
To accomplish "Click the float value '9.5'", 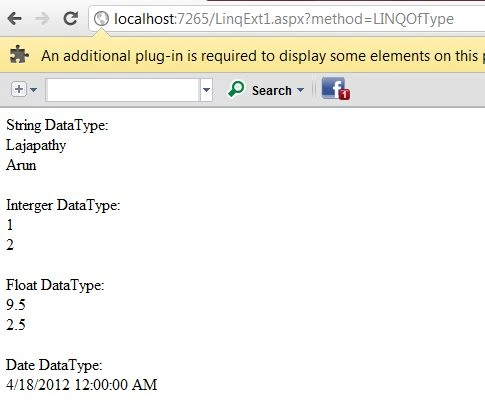I will (16, 305).
